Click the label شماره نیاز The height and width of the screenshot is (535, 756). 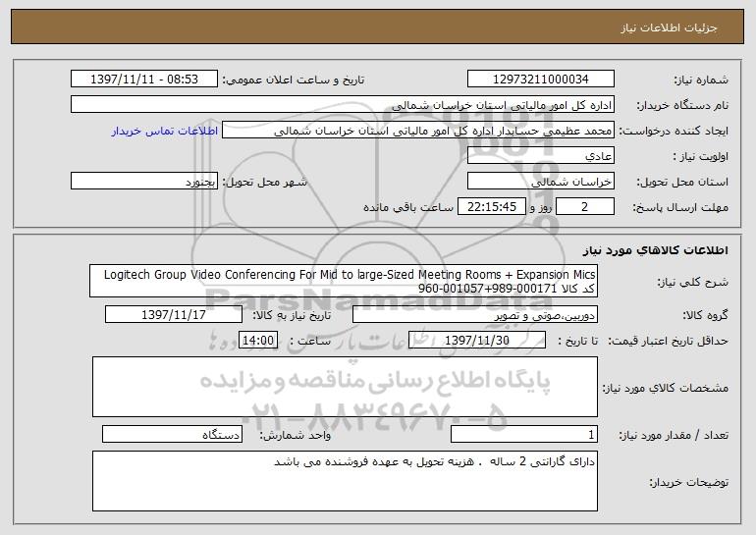pyautogui.click(x=701, y=80)
